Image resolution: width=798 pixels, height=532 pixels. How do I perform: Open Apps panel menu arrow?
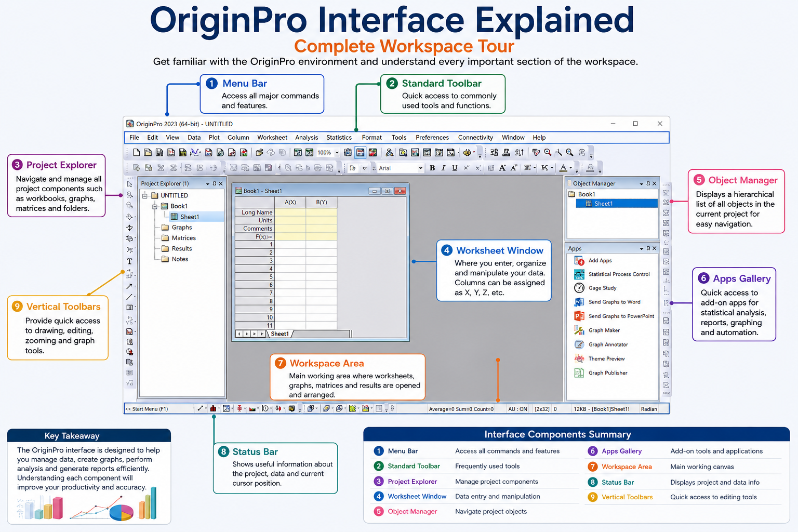(x=641, y=249)
